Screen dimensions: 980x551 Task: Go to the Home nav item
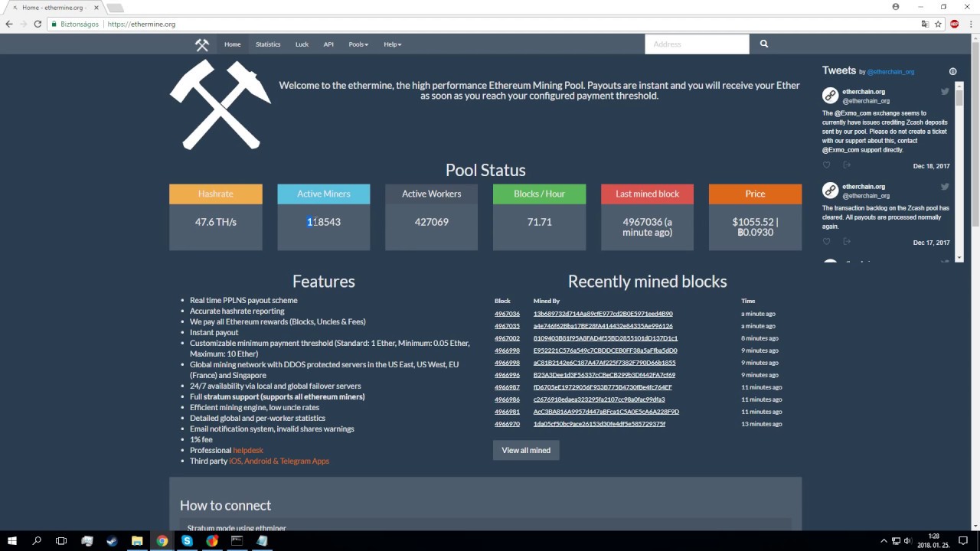[x=232, y=44]
